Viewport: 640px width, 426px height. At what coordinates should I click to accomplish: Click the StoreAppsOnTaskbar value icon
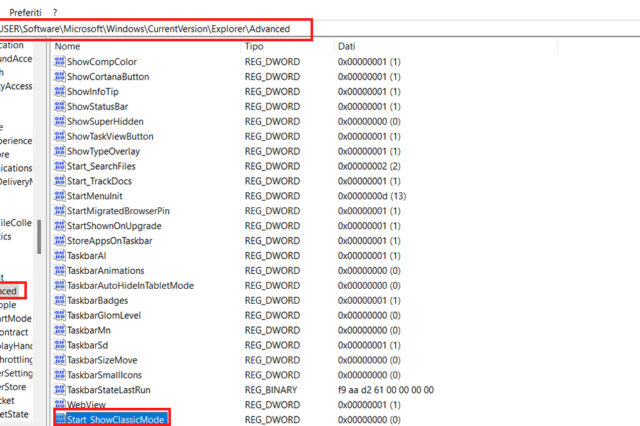point(60,240)
